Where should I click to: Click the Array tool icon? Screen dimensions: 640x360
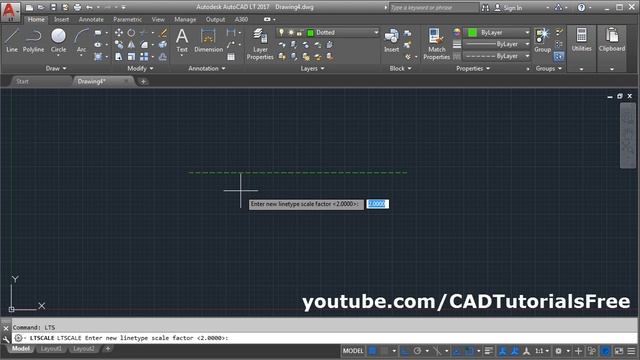tap(144, 57)
